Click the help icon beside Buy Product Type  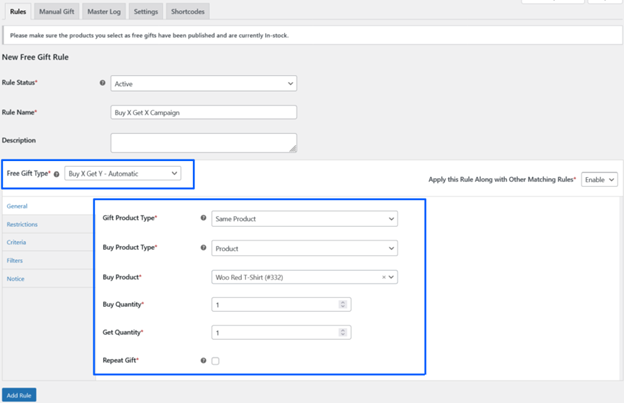[x=204, y=247]
